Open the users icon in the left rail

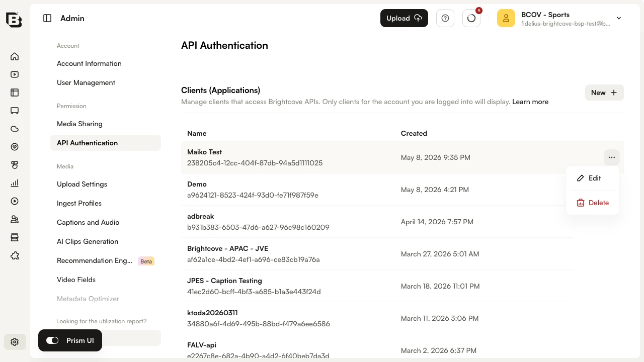pyautogui.click(x=15, y=219)
